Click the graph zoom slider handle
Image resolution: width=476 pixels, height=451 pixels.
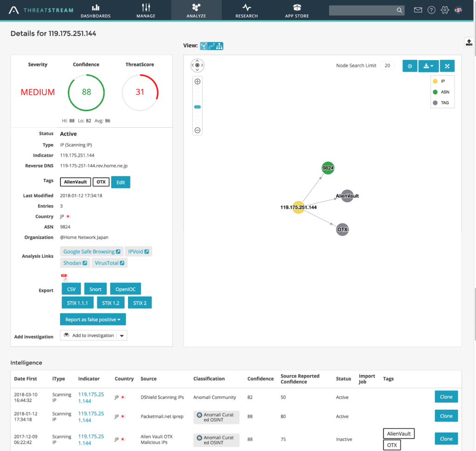click(x=197, y=107)
